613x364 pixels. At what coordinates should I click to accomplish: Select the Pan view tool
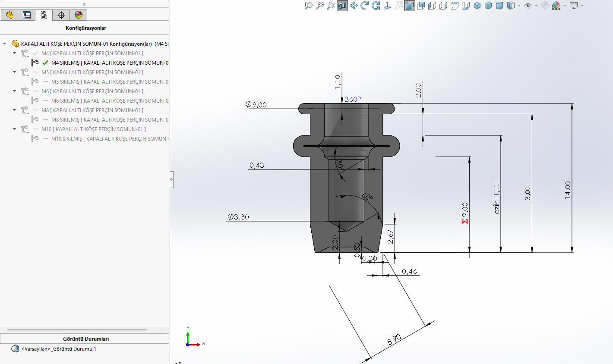click(x=354, y=6)
